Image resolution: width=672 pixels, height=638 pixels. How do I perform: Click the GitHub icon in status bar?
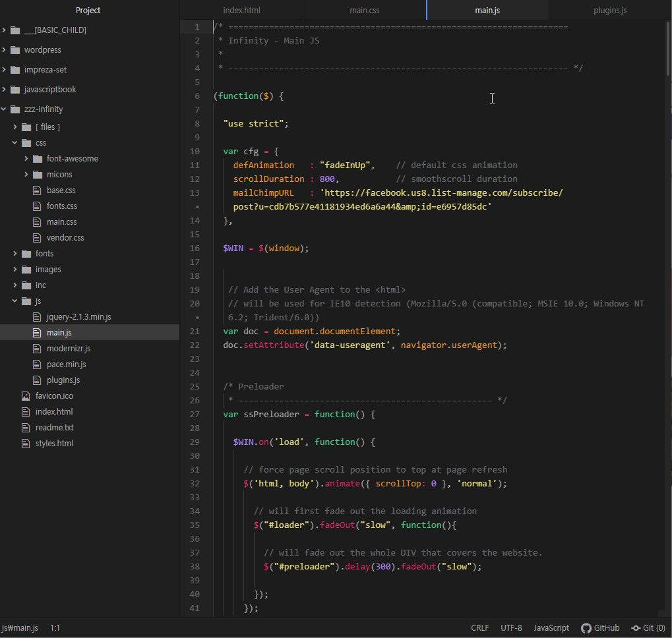pyautogui.click(x=586, y=628)
